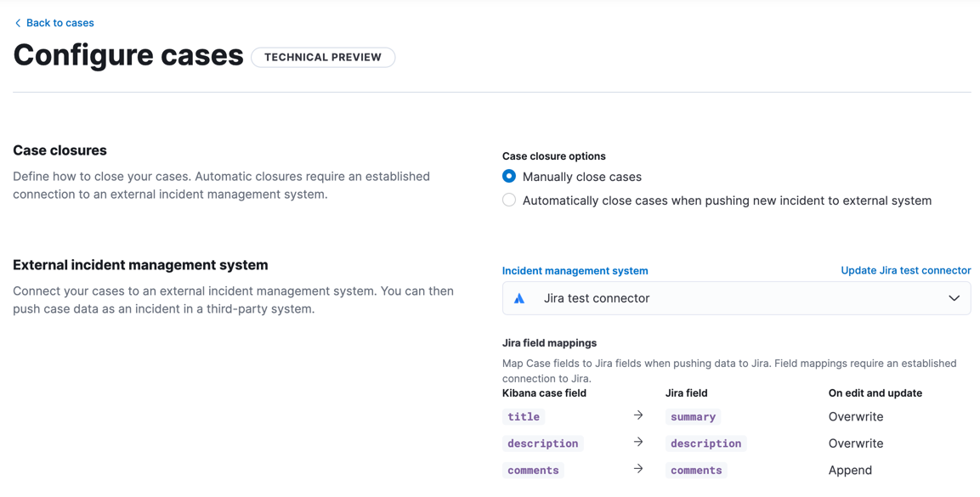
Task: Click the title Kibana case field badge
Action: [524, 417]
